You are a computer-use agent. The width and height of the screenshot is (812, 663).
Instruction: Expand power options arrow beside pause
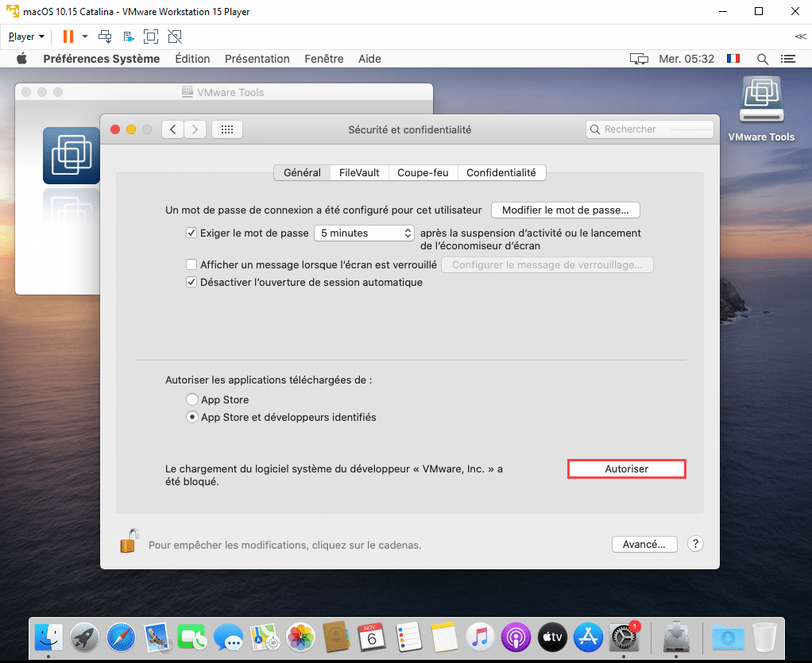pyautogui.click(x=85, y=37)
